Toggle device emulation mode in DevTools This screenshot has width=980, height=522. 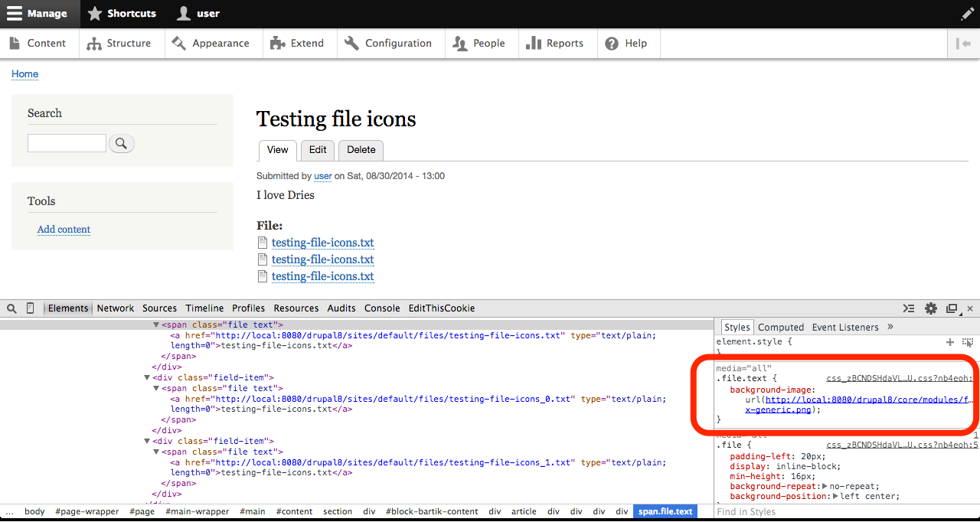[29, 308]
